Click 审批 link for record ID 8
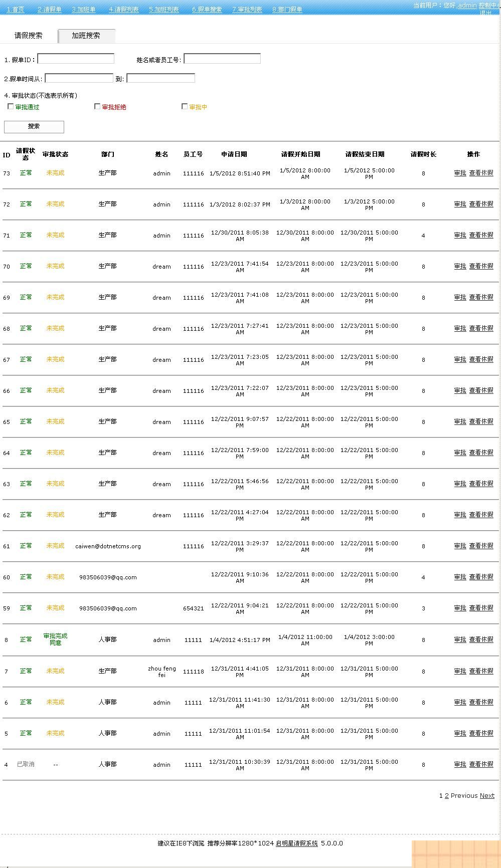Viewport: 501px width, 868px height. pyautogui.click(x=460, y=639)
